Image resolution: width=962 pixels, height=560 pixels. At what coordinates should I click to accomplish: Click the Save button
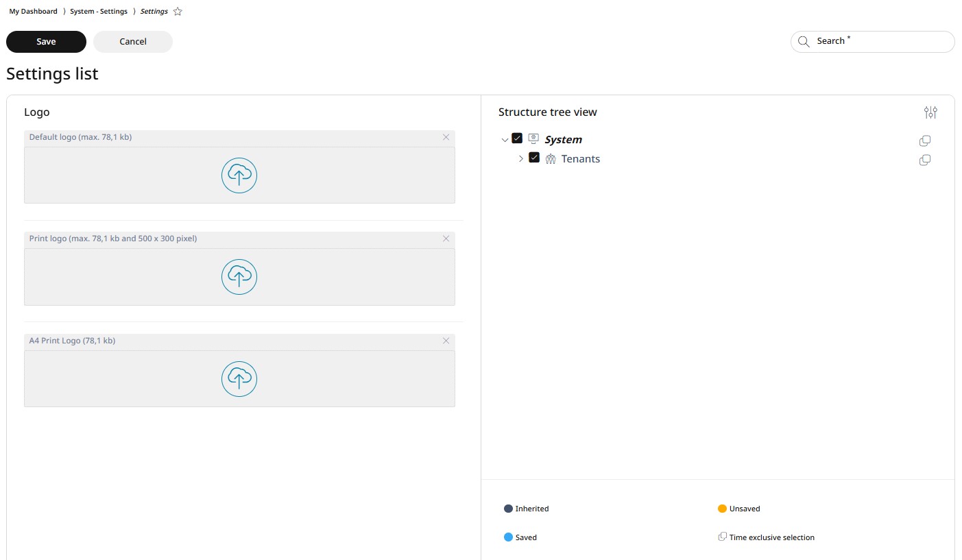pyautogui.click(x=46, y=42)
